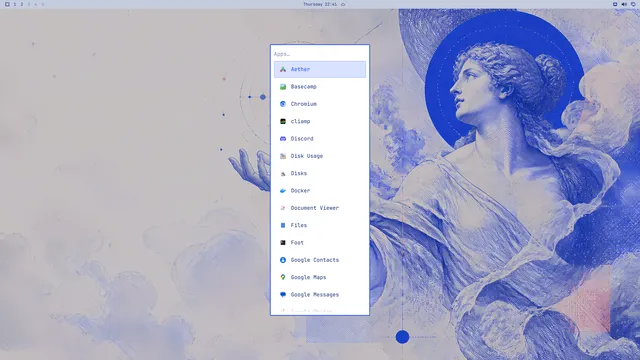Viewport: 640px width, 360px height.
Task: Click the tray icon left of the volume icon
Action: point(615,4)
